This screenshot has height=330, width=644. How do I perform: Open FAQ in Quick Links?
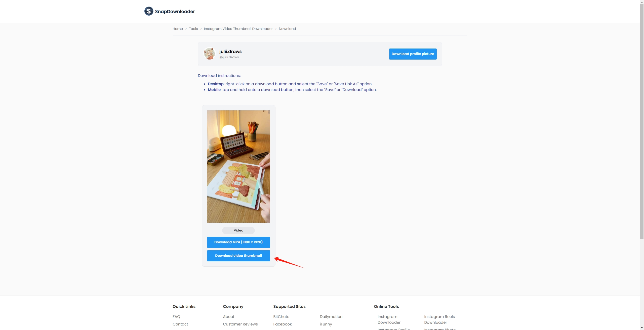(176, 317)
